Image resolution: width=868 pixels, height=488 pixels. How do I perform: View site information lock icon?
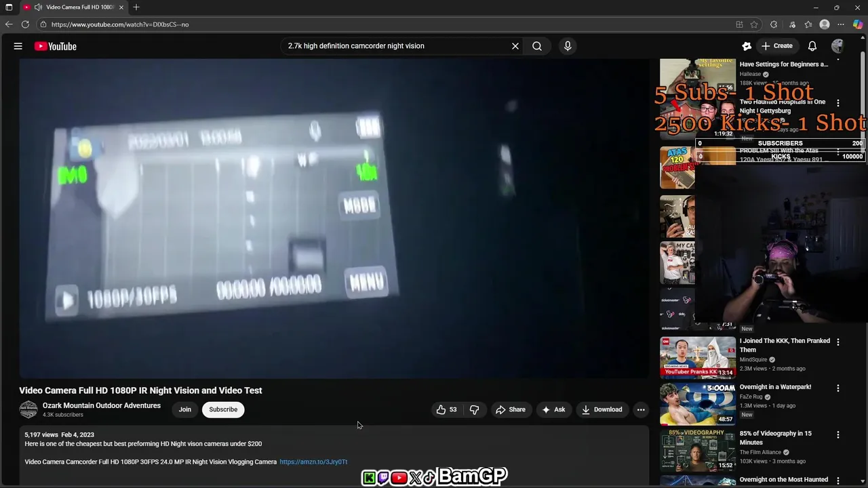43,24
